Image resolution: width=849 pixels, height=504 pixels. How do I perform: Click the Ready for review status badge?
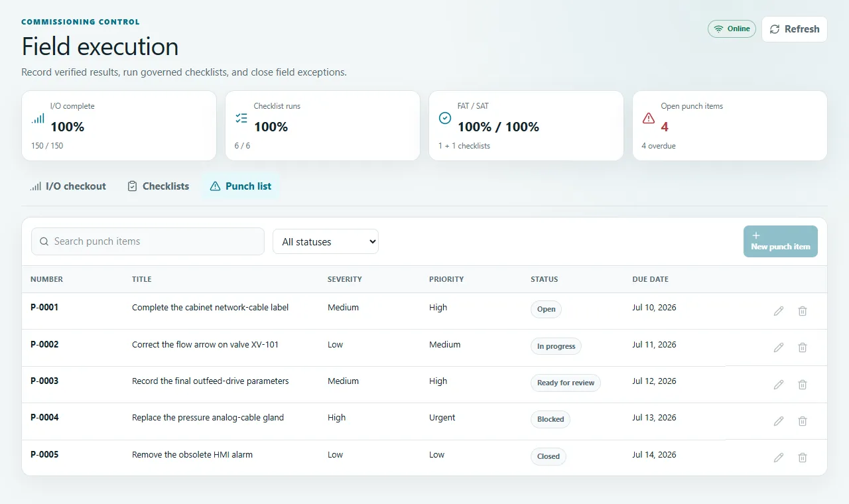pyautogui.click(x=566, y=383)
